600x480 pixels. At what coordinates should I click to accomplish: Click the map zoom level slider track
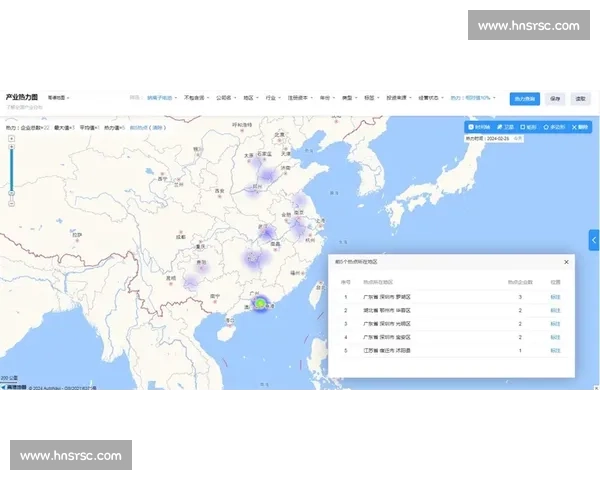point(11,171)
